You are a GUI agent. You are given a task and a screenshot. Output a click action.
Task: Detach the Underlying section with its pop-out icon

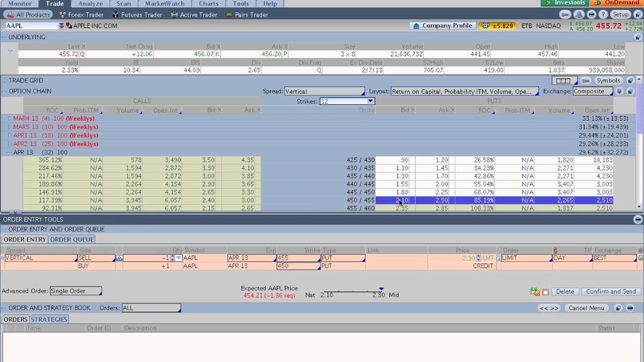(638, 37)
